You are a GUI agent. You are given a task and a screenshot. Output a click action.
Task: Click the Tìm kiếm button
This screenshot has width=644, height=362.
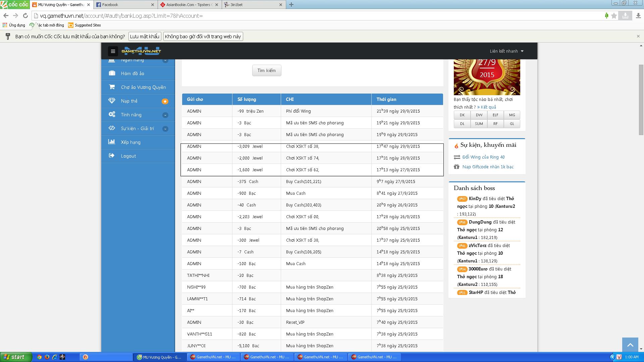(267, 70)
